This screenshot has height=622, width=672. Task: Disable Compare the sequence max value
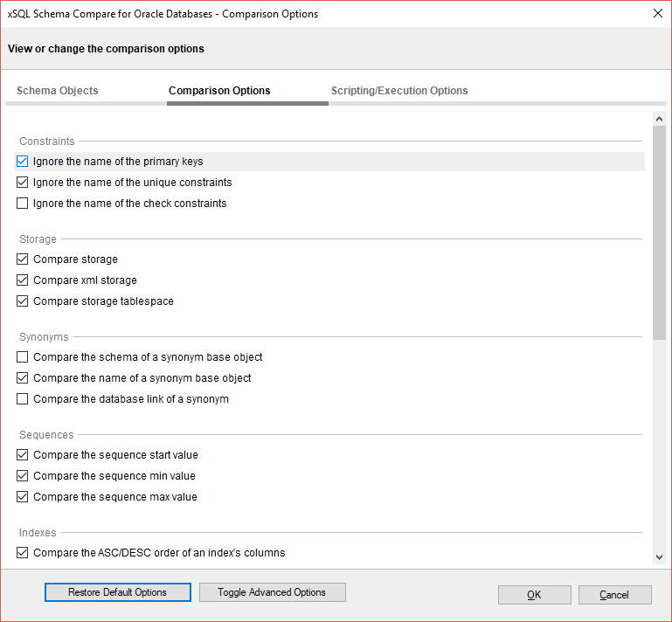23,497
